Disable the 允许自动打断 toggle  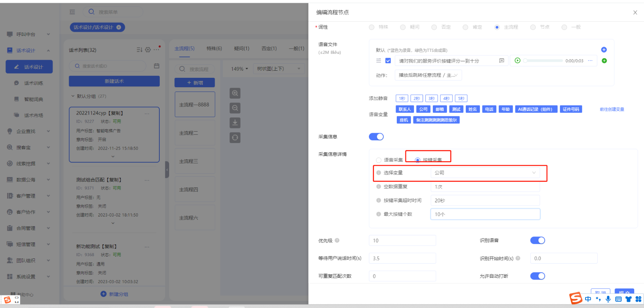537,276
